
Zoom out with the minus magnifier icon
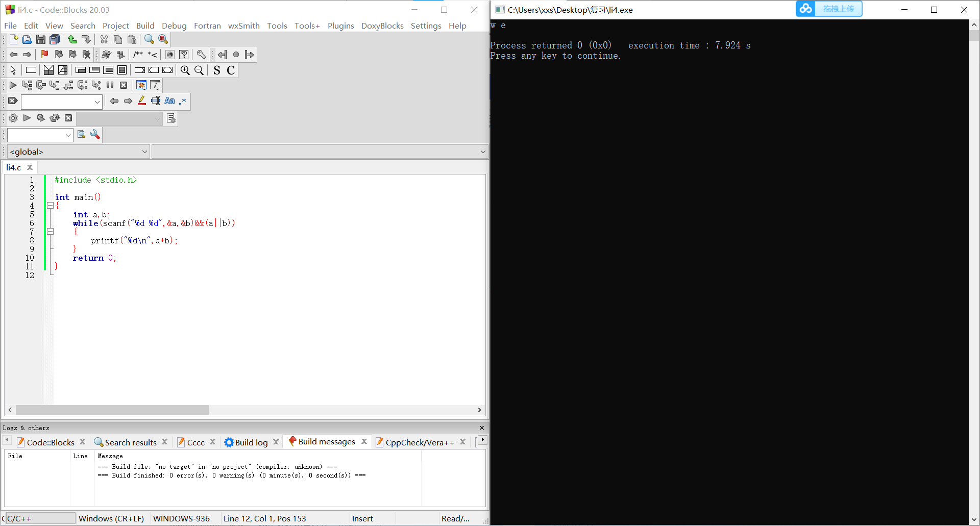[x=200, y=70]
